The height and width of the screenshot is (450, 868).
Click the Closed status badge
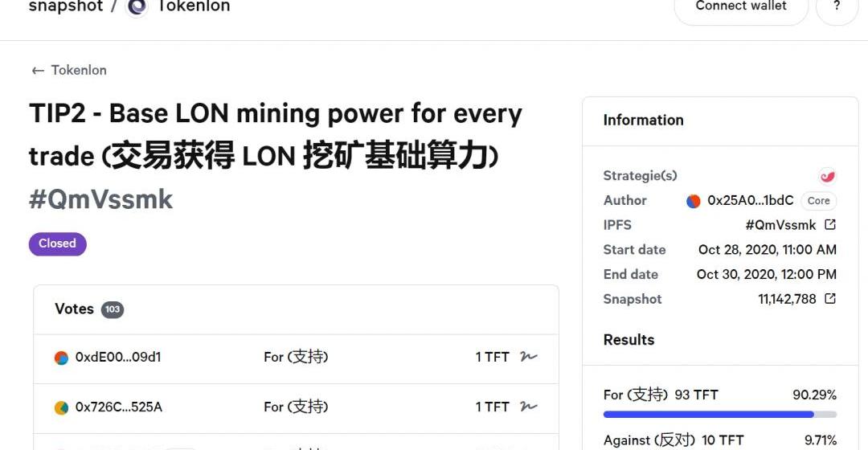(58, 243)
